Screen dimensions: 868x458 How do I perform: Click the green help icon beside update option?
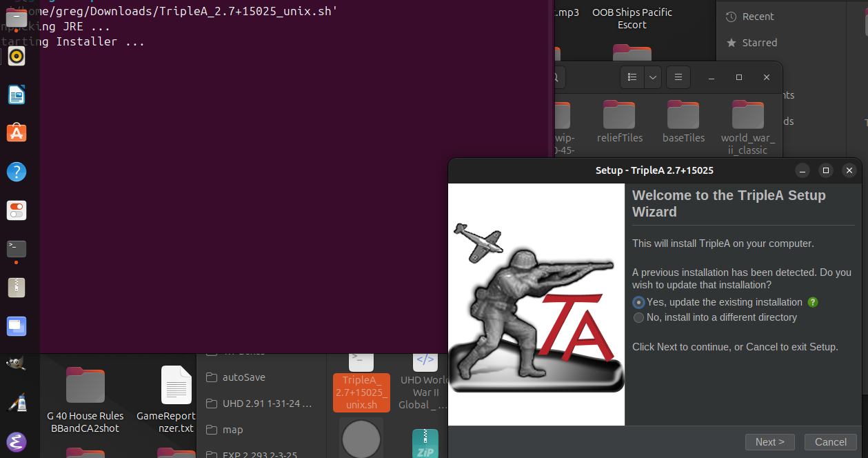812,302
